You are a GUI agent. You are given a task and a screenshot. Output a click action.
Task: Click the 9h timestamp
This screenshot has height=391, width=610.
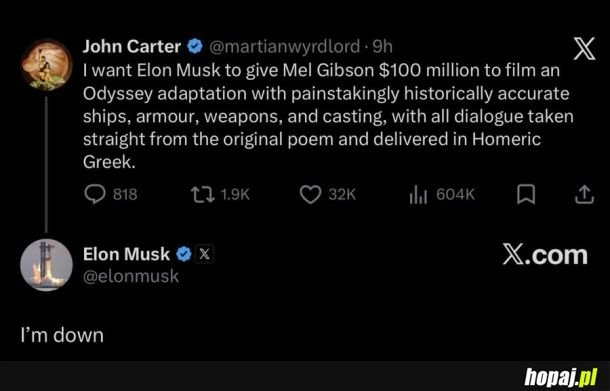coord(382,47)
